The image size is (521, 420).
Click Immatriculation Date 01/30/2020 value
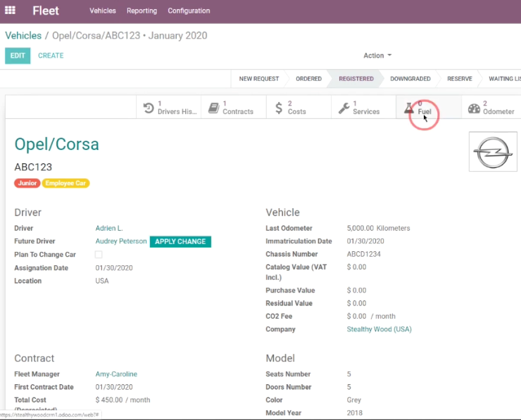coord(365,241)
